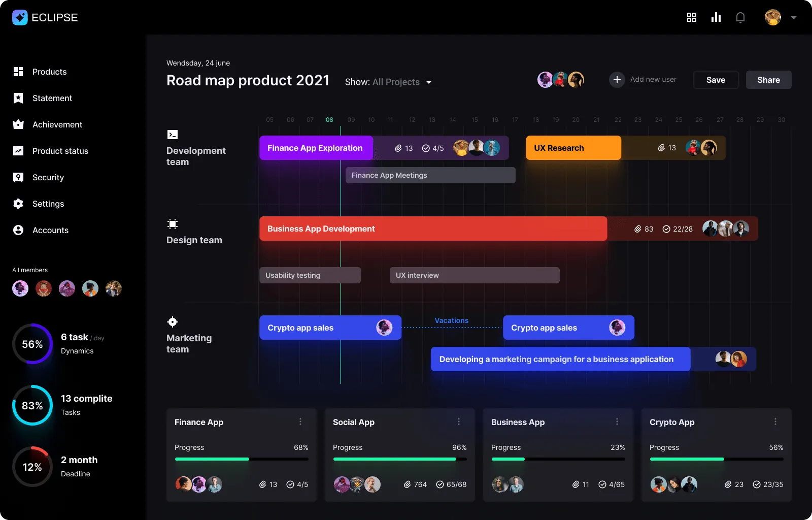
Task: Click the Development team terminal icon
Action: click(x=173, y=135)
